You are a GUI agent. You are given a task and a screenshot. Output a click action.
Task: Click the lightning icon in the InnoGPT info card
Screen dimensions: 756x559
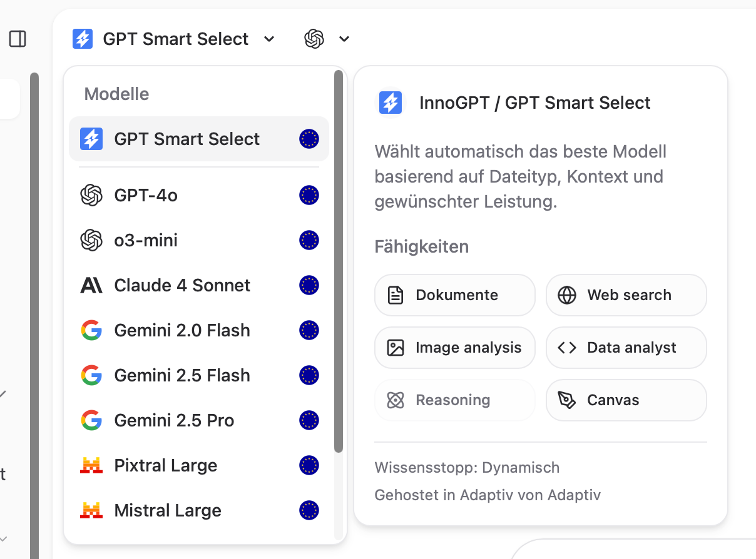pos(391,103)
